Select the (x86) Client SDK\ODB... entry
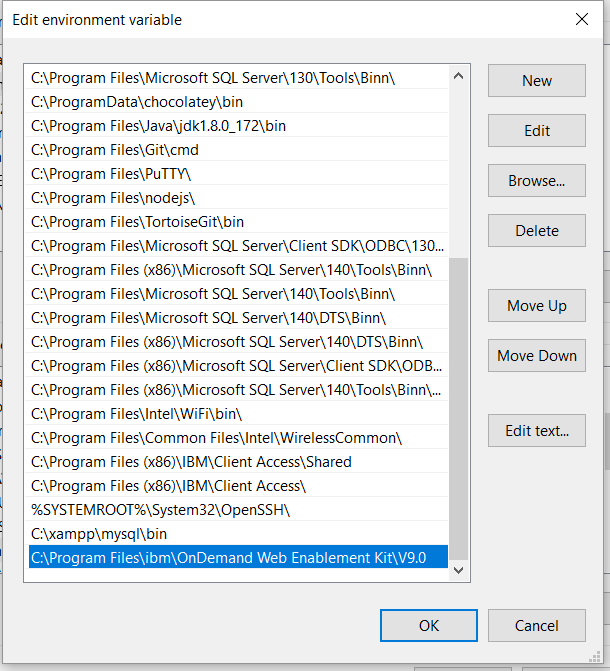Screen dimensions: 610x671 point(238,365)
